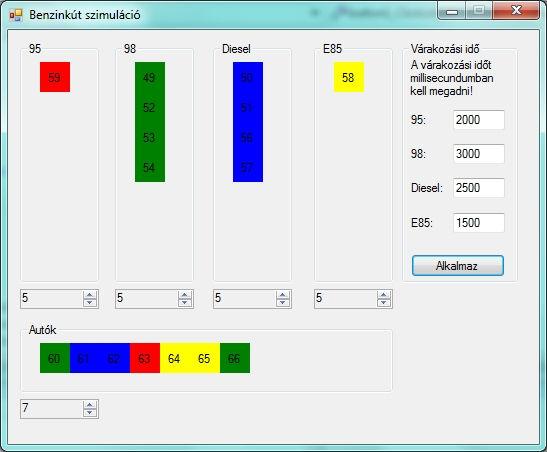
Task: Select yellow car 64 in Autók row
Action: [175, 358]
